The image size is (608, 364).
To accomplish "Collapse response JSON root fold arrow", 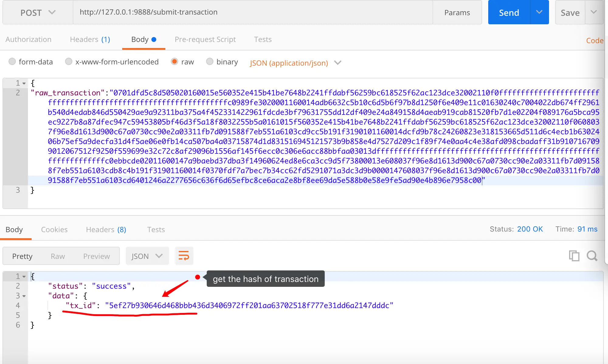I will (24, 277).
